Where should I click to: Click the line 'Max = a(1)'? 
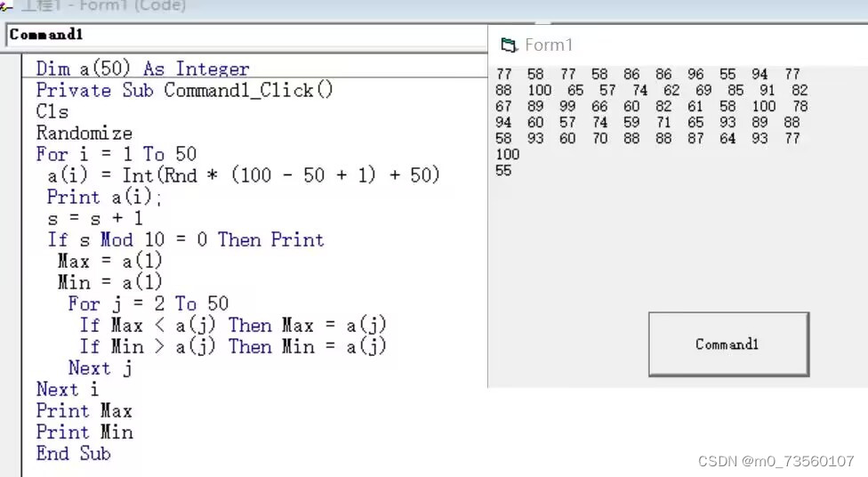point(109,261)
